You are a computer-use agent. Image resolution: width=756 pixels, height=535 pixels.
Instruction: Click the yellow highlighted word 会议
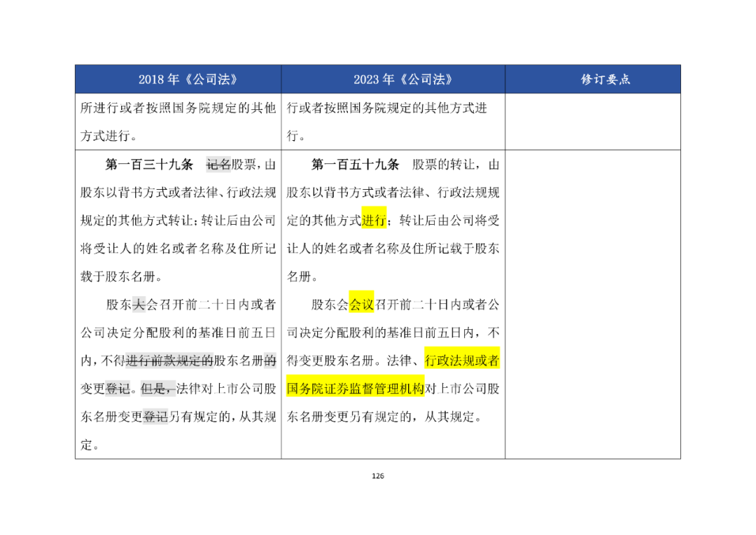click(361, 305)
